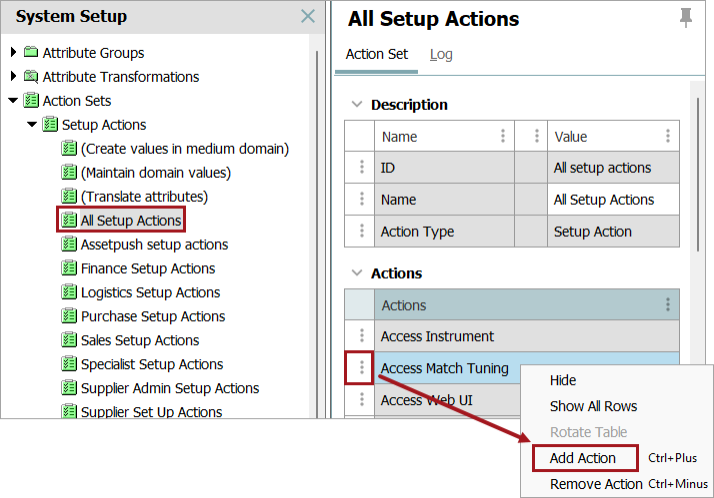Select (Maintain domain values) tree item

156,173
